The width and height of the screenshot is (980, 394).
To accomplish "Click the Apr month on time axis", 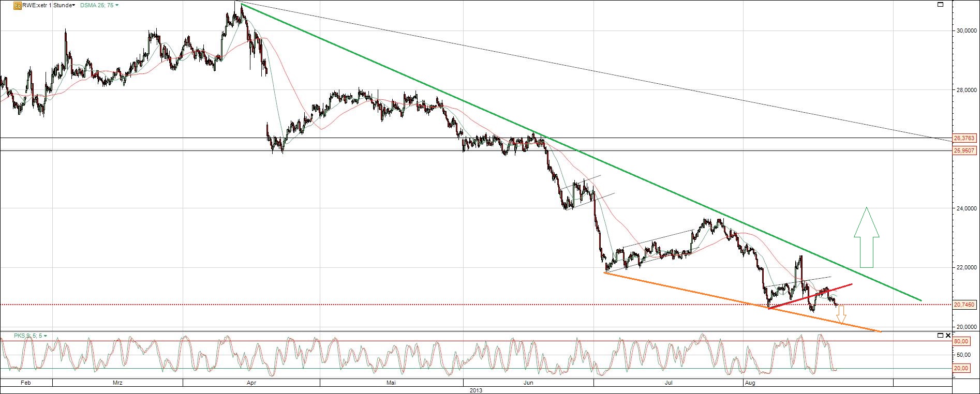I will [x=251, y=383].
